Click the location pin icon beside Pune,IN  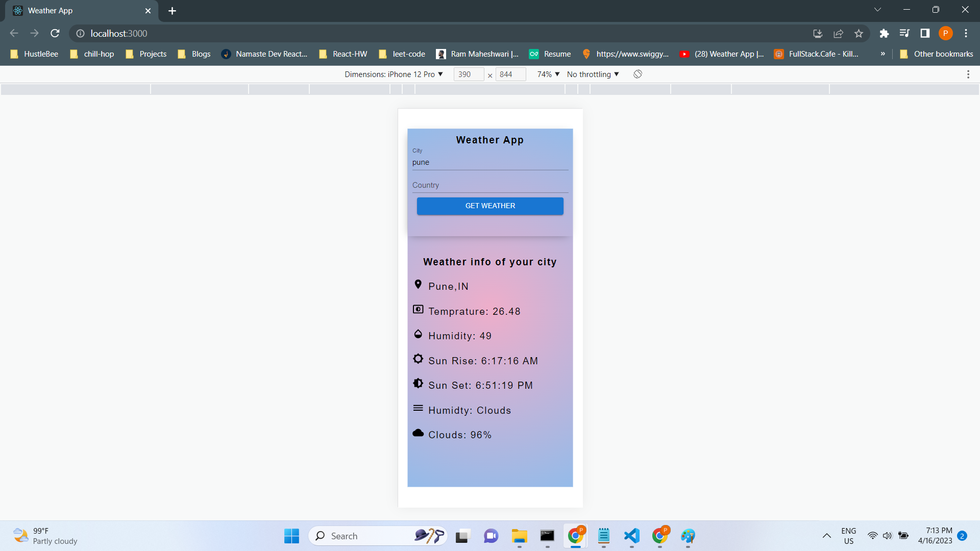(419, 284)
